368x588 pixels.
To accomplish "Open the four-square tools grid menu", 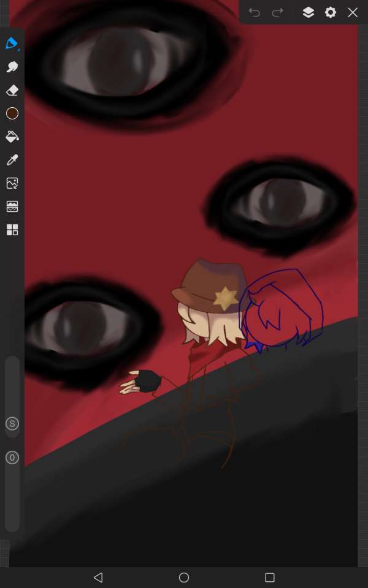I will (x=12, y=230).
